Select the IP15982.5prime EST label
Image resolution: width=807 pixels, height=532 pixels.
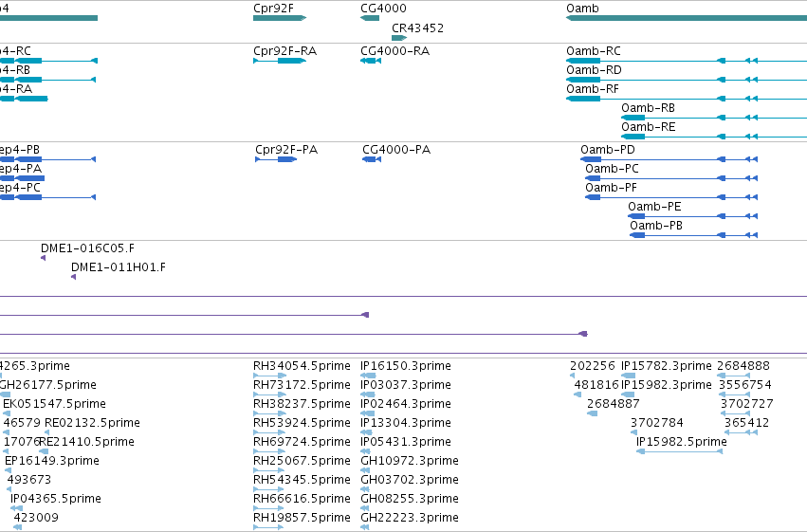[x=682, y=442]
